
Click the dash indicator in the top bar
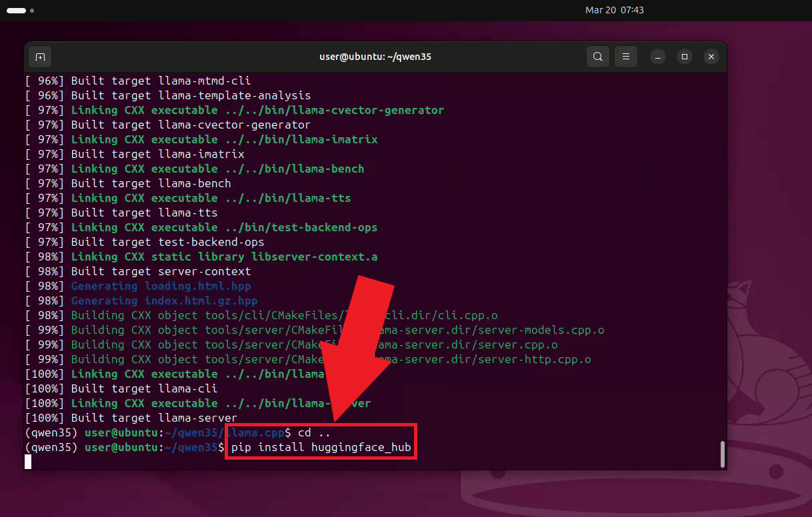[x=15, y=10]
